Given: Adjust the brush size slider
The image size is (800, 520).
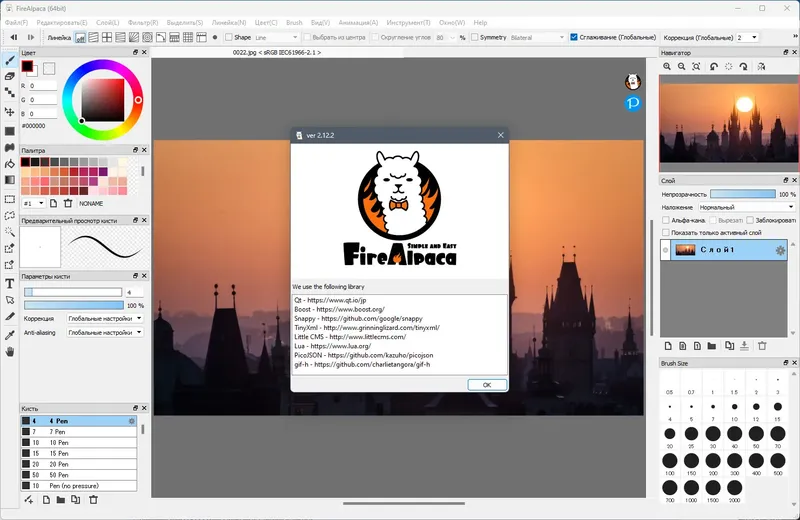Looking at the screenshot, I should pos(73,292).
